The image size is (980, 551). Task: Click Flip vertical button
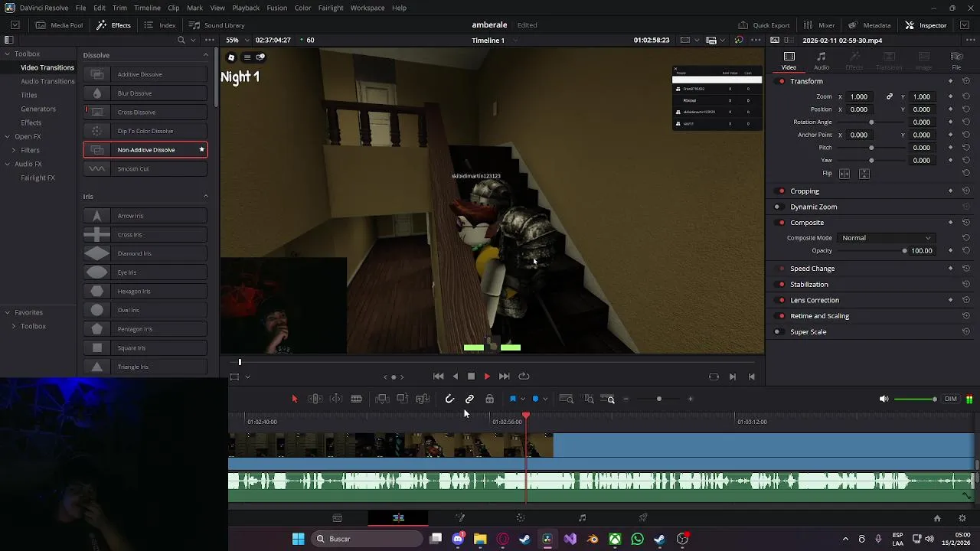coord(864,174)
